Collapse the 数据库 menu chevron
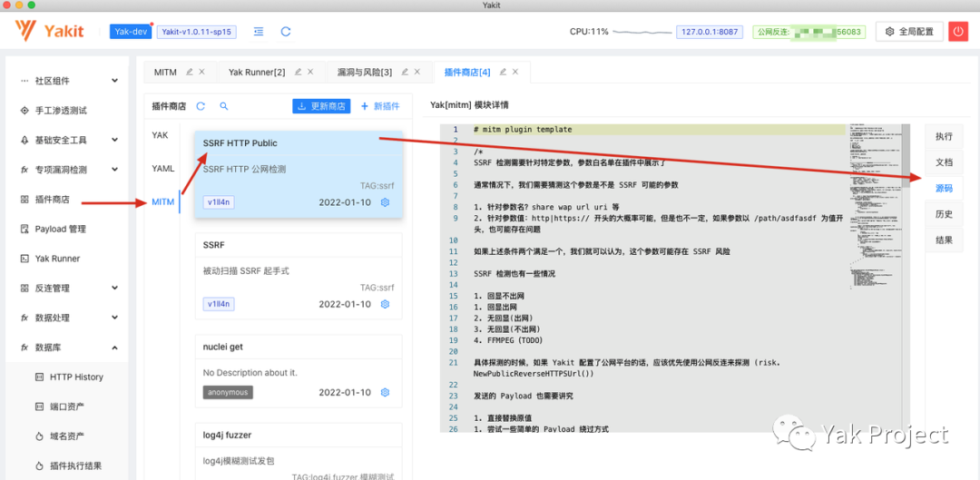Image resolution: width=980 pixels, height=480 pixels. coord(114,347)
